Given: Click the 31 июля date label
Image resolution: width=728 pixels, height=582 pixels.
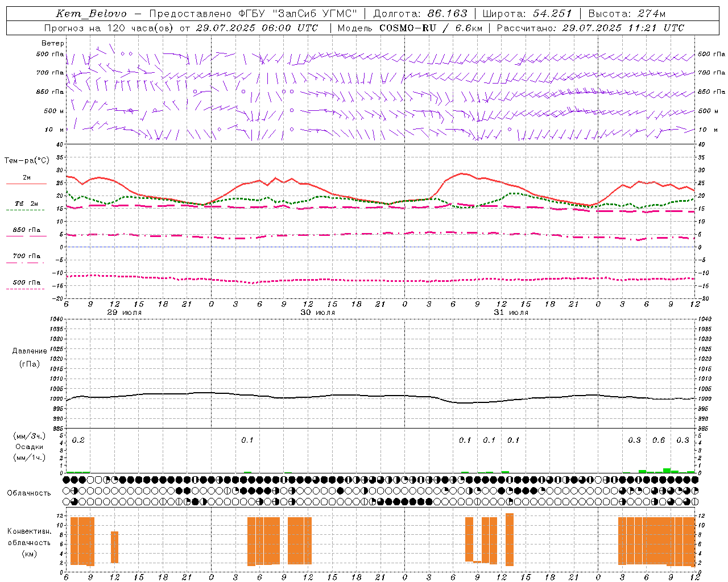Looking at the screenshot, I should click(511, 313).
